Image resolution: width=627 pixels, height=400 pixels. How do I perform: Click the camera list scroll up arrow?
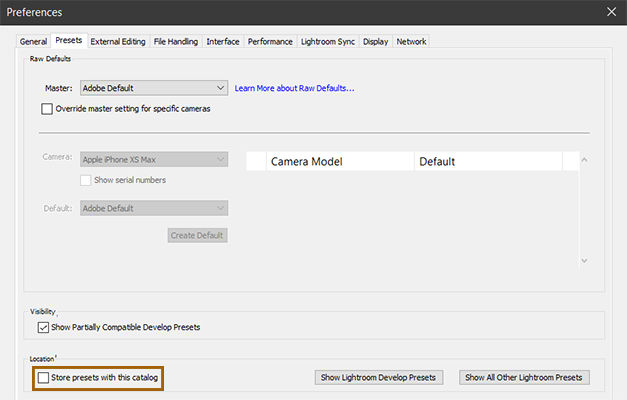click(x=584, y=160)
